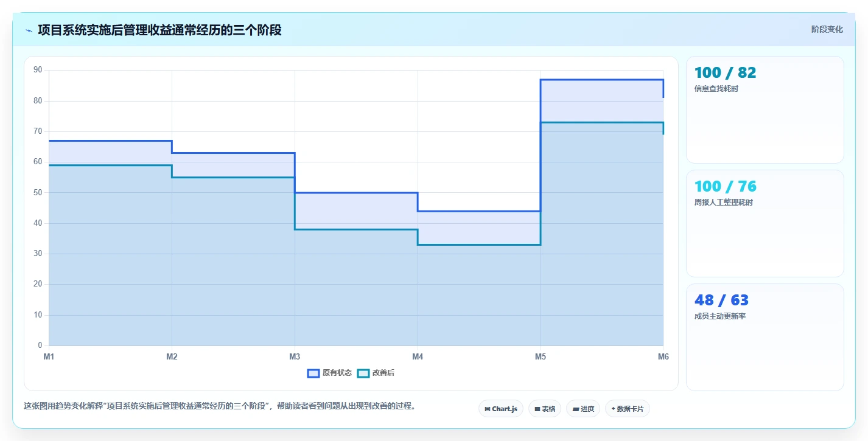Click the 0 y-axis tick label
This screenshot has height=441, width=868.
[x=40, y=346]
